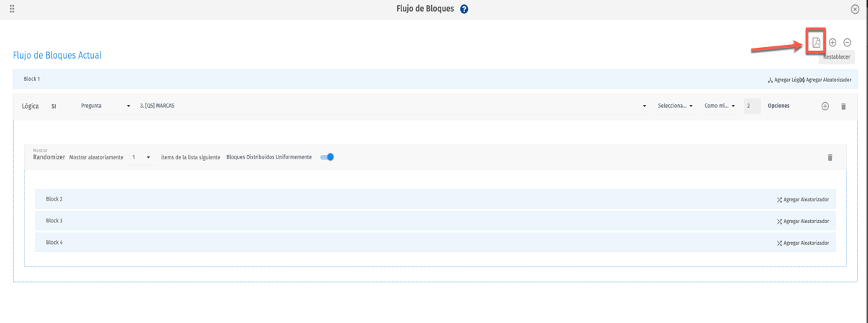
Task: Delete the Lógica rule with trash icon
Action: (x=843, y=106)
